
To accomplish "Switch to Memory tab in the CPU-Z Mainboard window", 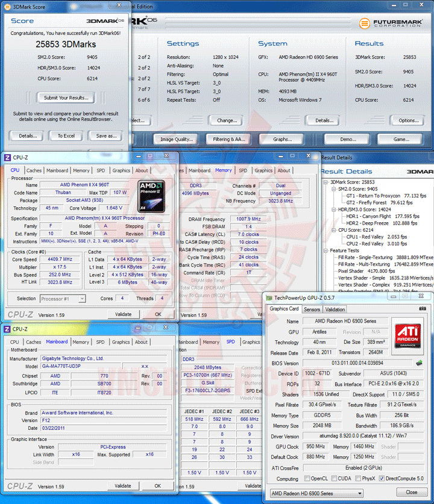I will 81,342.
